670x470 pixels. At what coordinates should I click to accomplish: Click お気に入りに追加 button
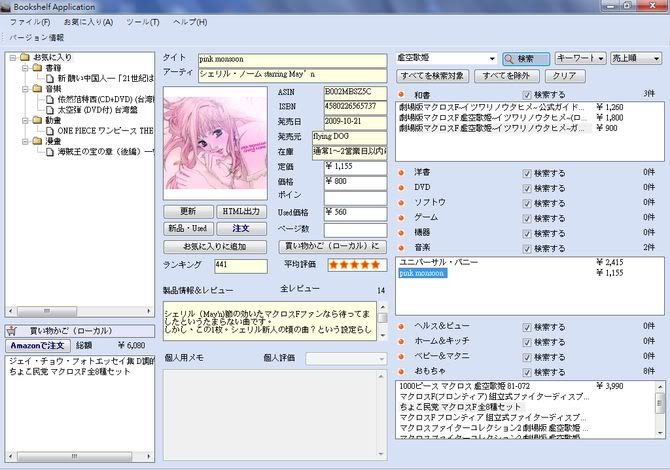point(215,247)
